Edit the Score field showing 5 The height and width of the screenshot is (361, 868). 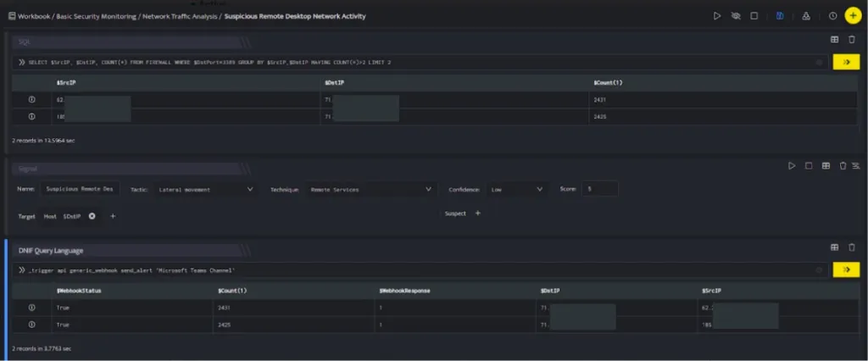(x=600, y=189)
